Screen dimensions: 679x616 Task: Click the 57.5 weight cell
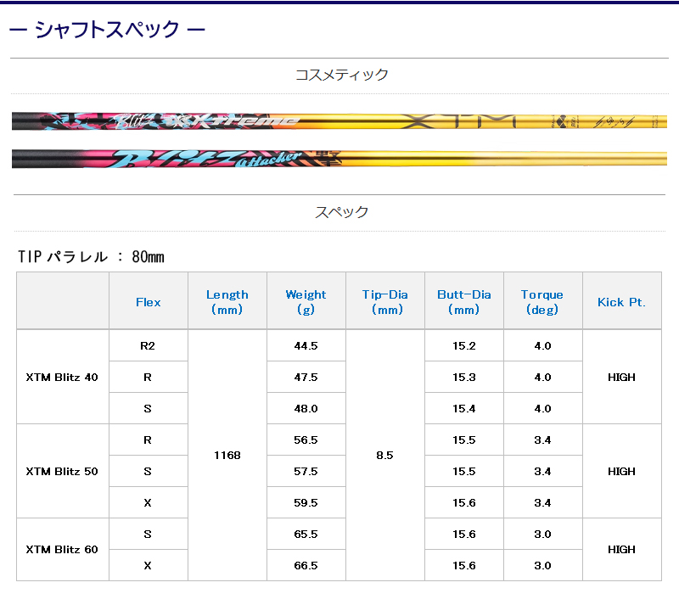[306, 471]
